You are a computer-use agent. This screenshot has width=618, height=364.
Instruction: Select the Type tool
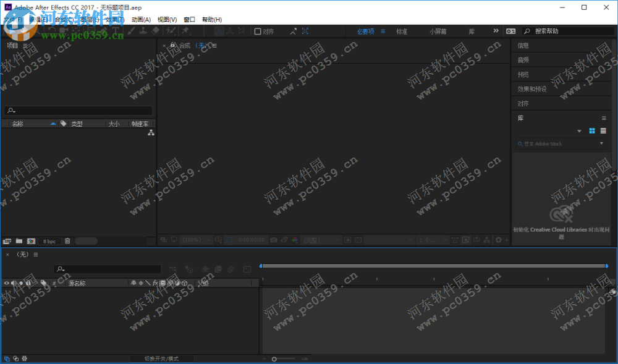coord(115,30)
